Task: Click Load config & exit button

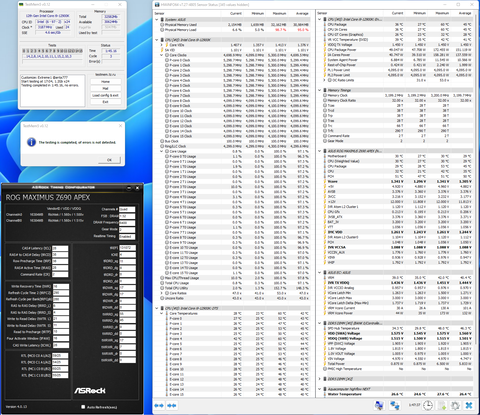Action: point(105,95)
